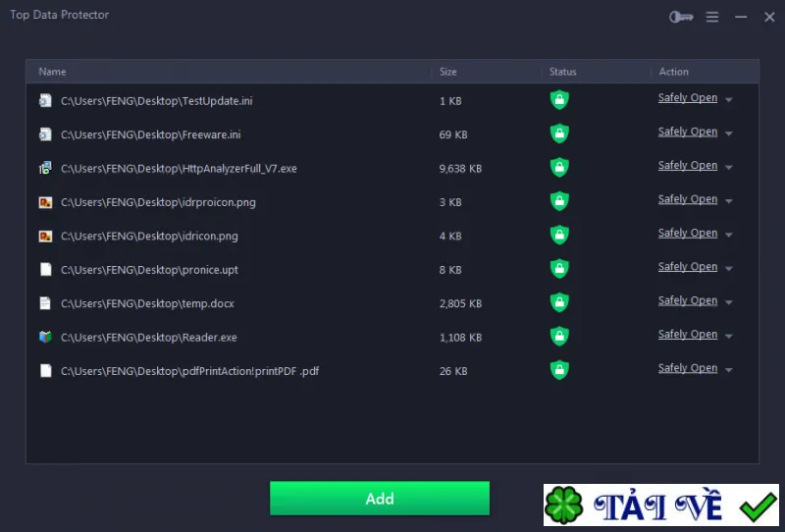Click Safely Open for Freeware.ini
785x532 pixels.
pyautogui.click(x=688, y=132)
